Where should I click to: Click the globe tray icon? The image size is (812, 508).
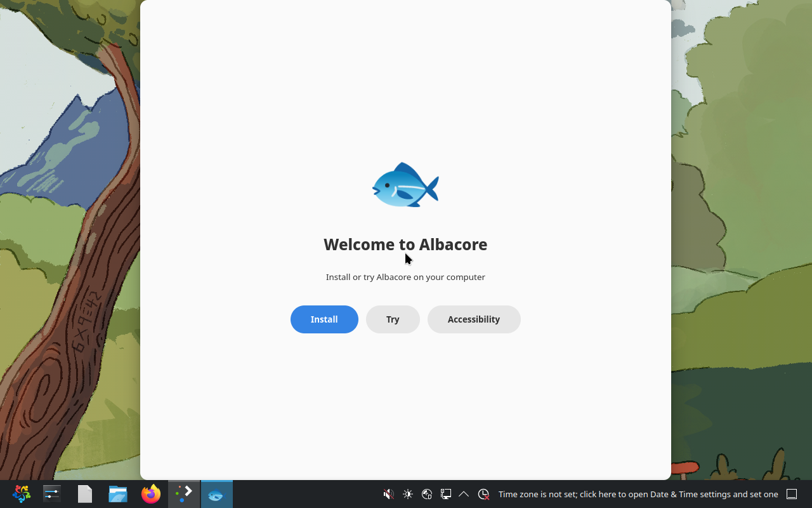click(427, 494)
